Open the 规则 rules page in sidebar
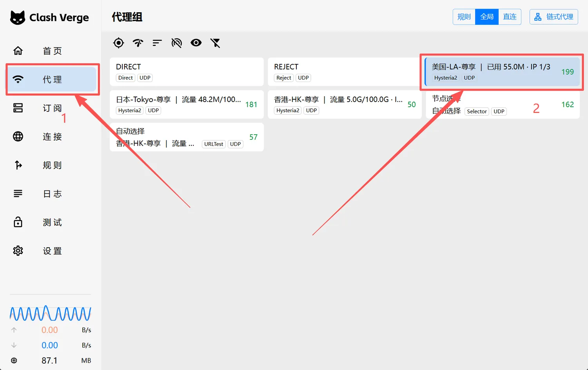588x370 pixels. 52,165
